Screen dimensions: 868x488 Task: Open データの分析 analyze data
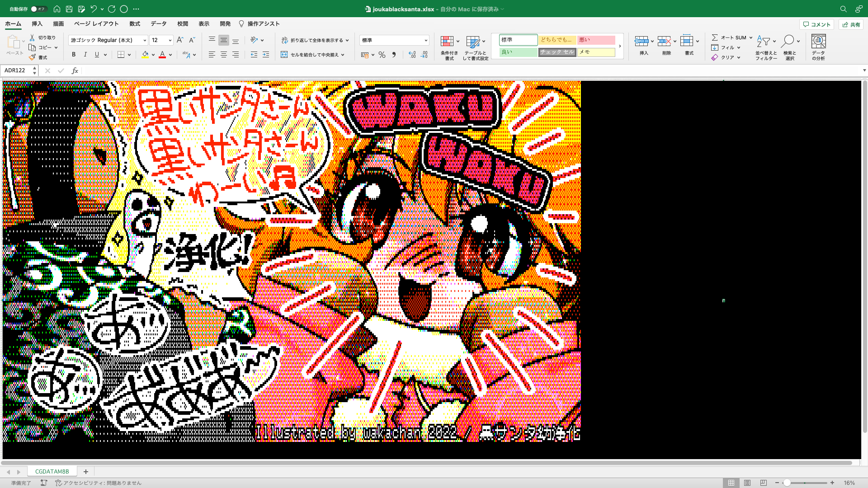pyautogui.click(x=818, y=47)
